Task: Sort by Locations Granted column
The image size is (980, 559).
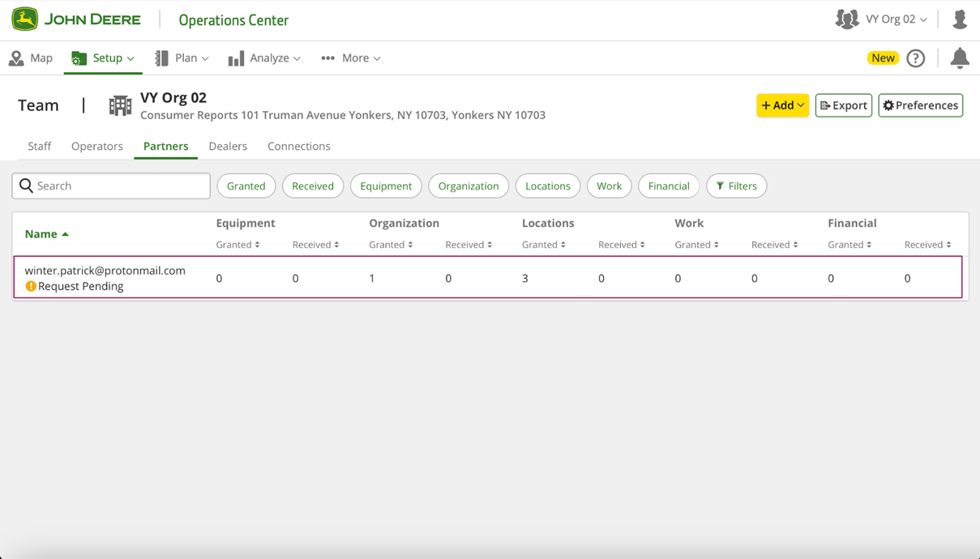Action: (543, 245)
